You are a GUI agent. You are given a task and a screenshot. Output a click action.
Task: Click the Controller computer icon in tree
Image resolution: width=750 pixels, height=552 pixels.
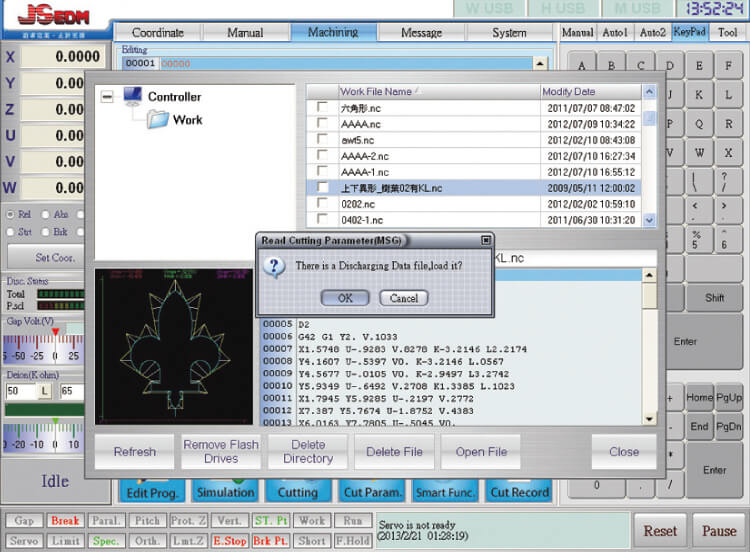coord(133,96)
